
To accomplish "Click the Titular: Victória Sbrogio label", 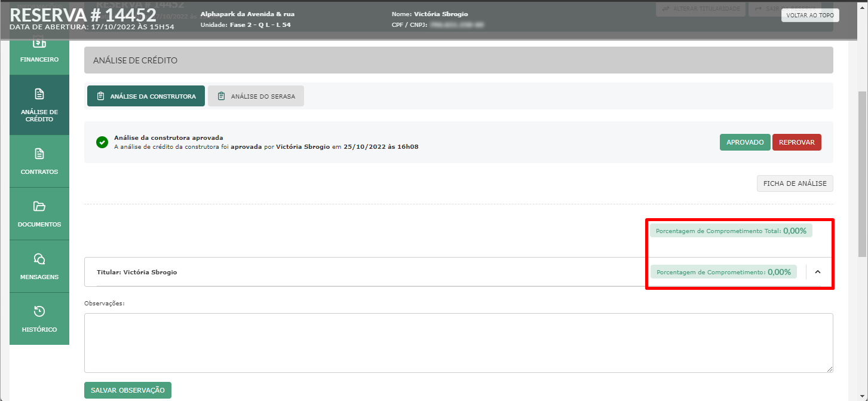I will pos(137,272).
